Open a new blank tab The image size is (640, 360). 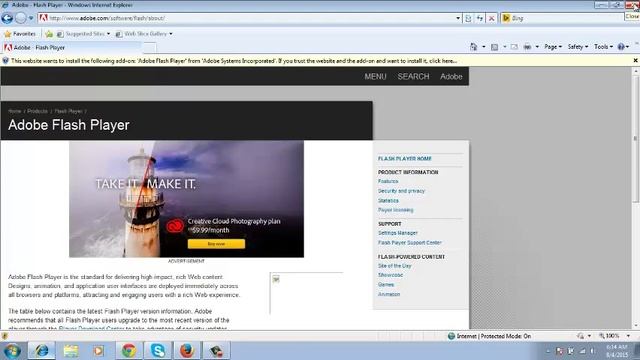pyautogui.click(x=149, y=48)
